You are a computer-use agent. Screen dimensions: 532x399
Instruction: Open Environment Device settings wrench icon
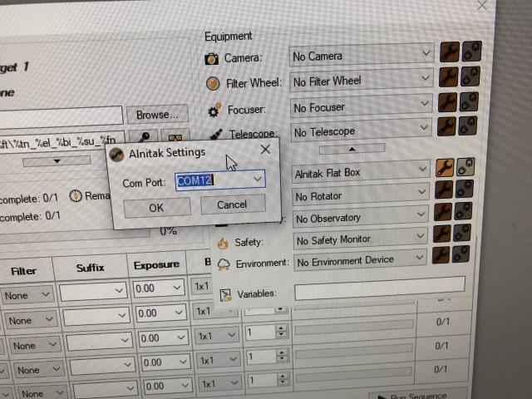pos(441,255)
